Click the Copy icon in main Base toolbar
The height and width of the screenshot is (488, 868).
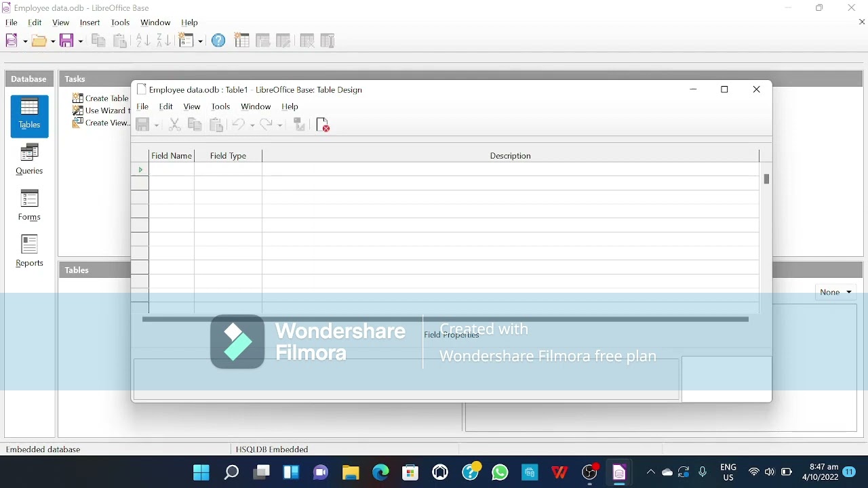point(98,41)
